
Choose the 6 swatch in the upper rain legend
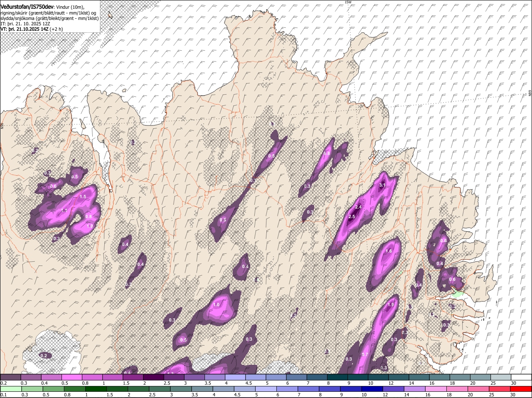(296, 377)
